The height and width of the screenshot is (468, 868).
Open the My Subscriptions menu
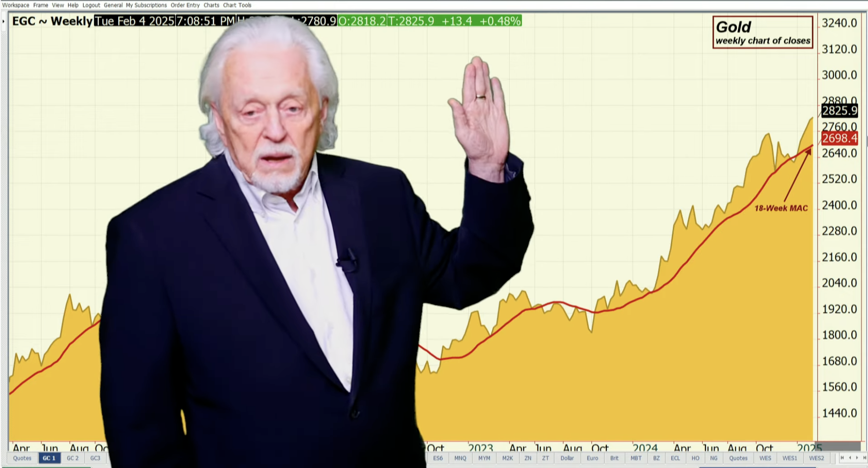click(146, 5)
